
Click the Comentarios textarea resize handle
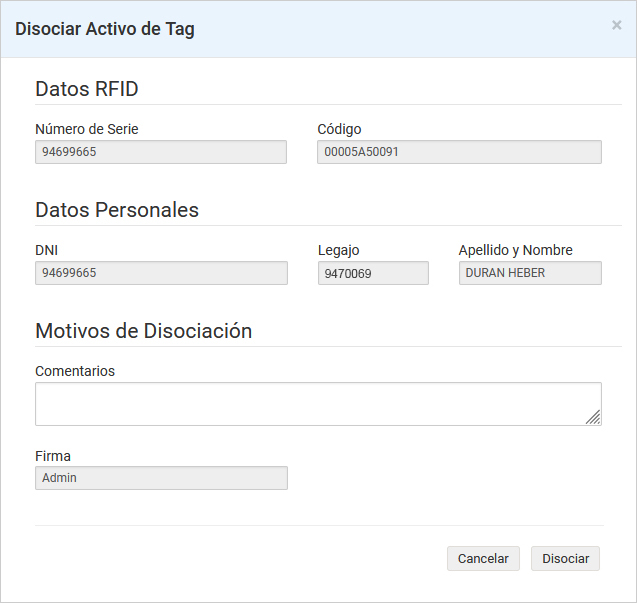pyautogui.click(x=593, y=417)
